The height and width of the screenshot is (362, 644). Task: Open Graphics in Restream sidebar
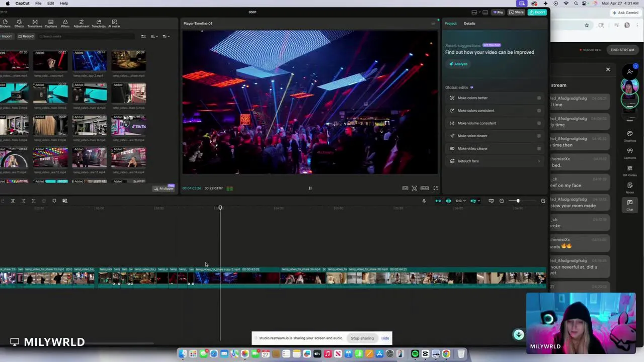coord(630,136)
